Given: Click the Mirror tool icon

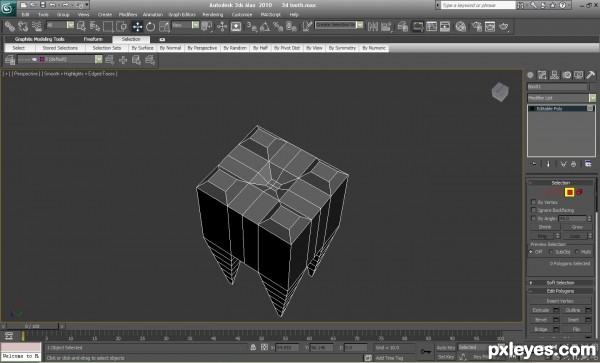Looking at the screenshot, I should [x=372, y=26].
